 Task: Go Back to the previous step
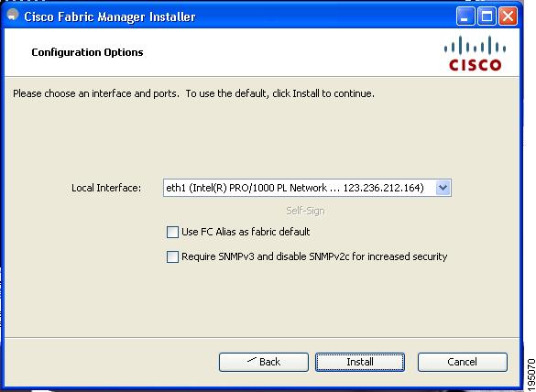[264, 362]
